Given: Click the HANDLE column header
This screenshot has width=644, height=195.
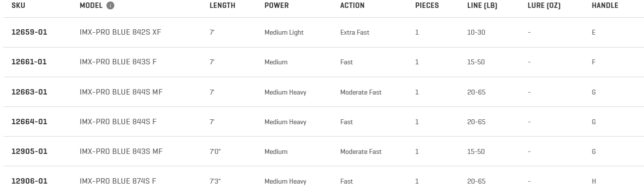Looking at the screenshot, I should 605,6.
